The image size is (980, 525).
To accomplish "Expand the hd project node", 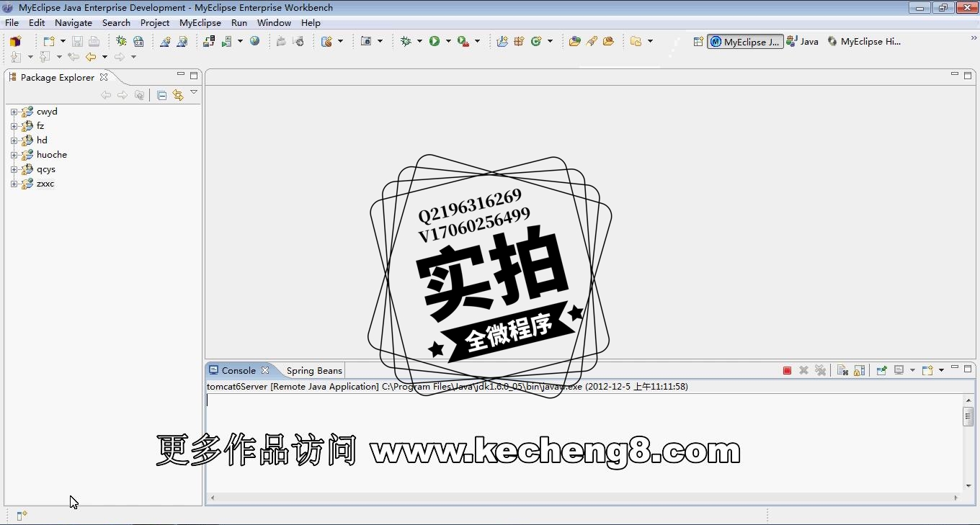I will [x=14, y=140].
